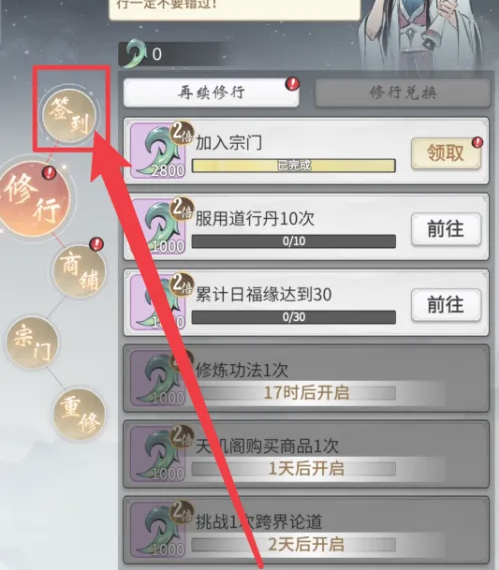Tap the 加入宗门 reward icon 2800
Screen dimensions: 499x570
click(158, 150)
